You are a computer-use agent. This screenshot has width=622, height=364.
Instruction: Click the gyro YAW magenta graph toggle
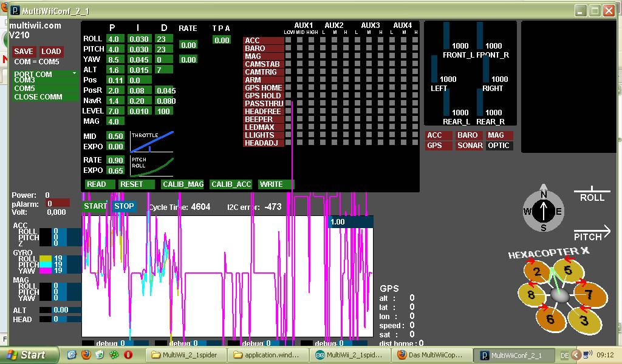[x=46, y=270]
